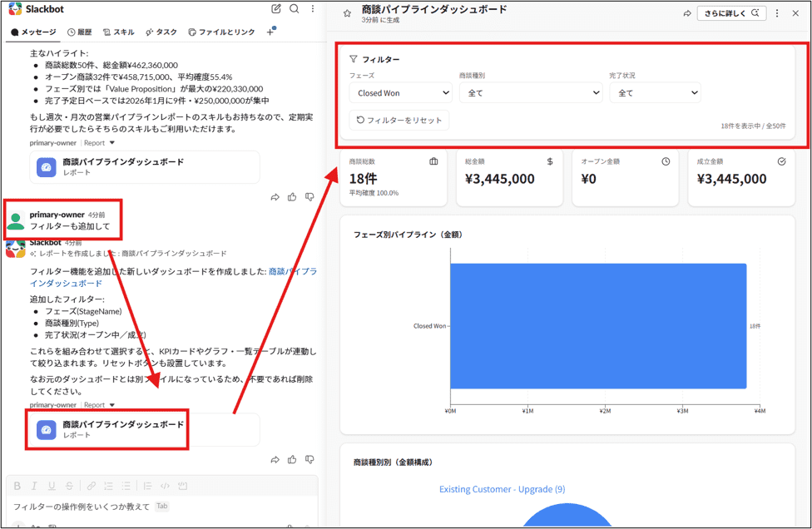Give thumbs up to the filter dashboard message
Screen dimensions: 812x529
[292, 460]
